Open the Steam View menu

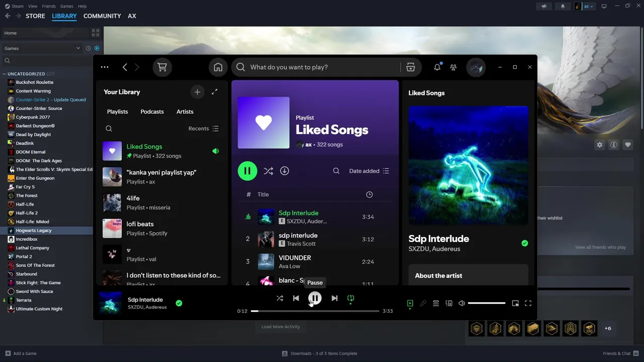pos(33,6)
